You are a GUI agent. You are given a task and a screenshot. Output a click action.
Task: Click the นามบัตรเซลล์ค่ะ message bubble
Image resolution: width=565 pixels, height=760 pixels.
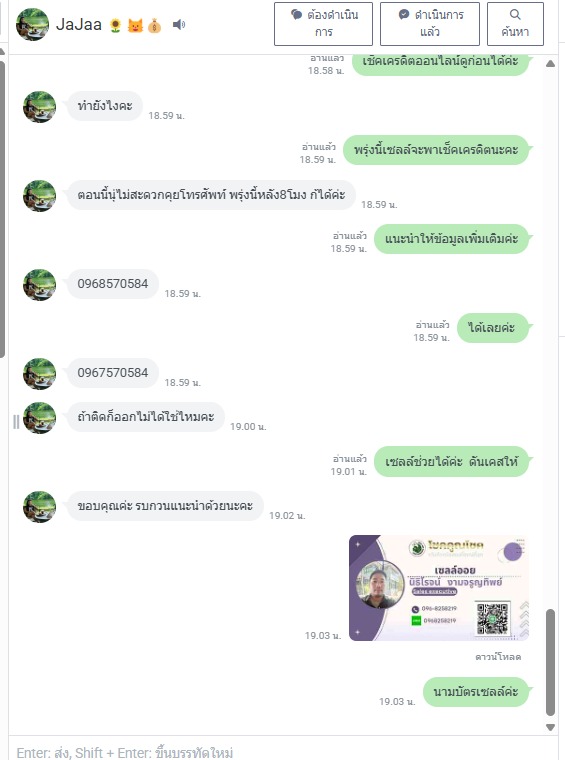coord(475,692)
